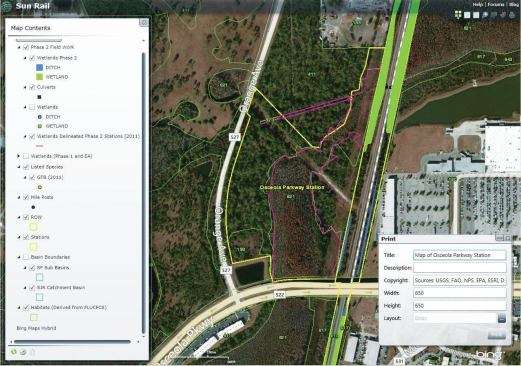Uncheck the Wetlands Phase 2 layer
Viewport: 521px width, 366px height.
pos(32,58)
